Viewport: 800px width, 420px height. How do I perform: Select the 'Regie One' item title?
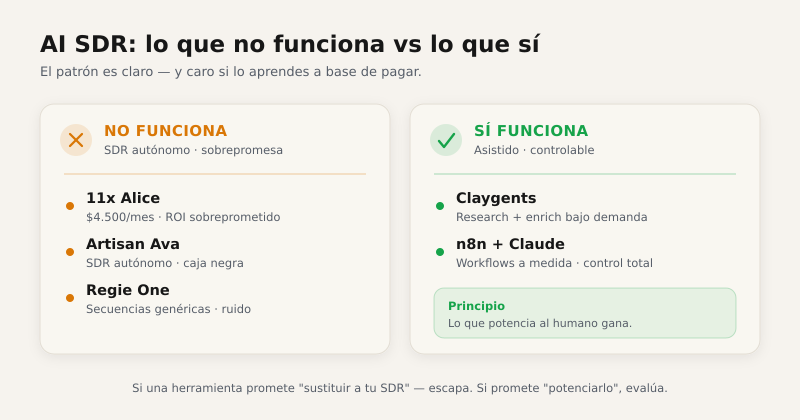(128, 290)
